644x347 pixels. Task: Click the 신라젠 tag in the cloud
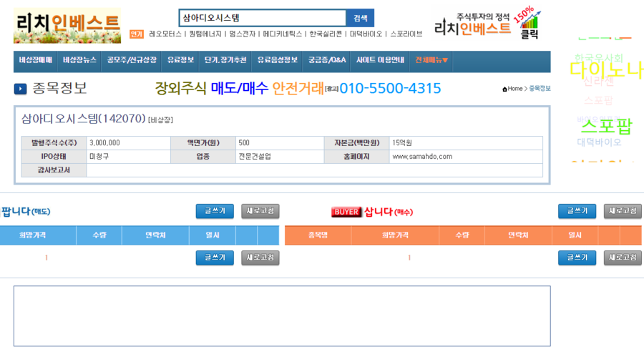[599, 82]
